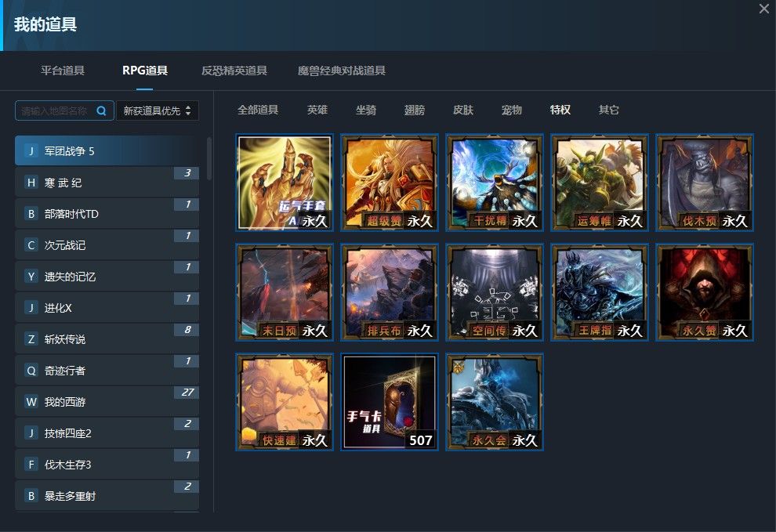Click the map name search input field

tap(55, 111)
